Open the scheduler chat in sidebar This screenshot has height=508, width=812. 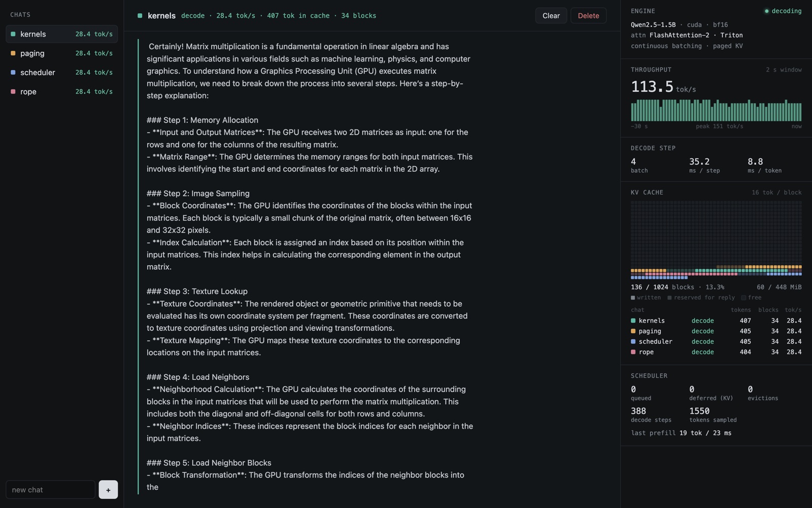click(x=61, y=73)
